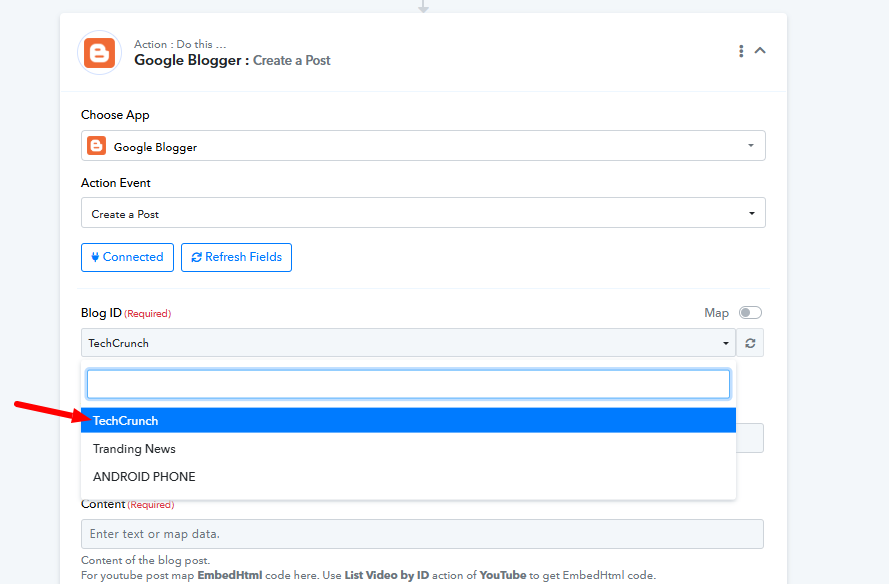Collapse the Google Blogger action step
Image resolution: width=889 pixels, height=584 pixels.
click(x=760, y=50)
